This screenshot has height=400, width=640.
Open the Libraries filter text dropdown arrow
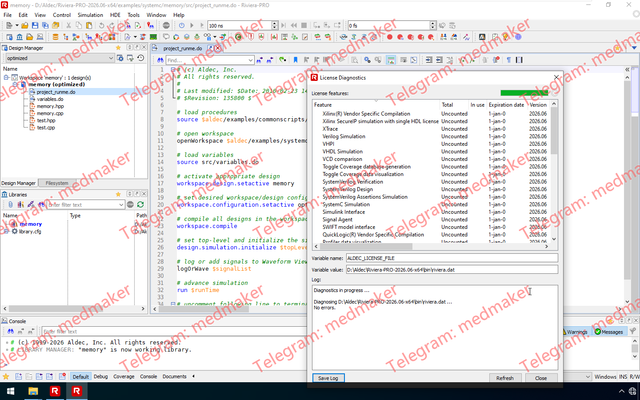coord(121,204)
